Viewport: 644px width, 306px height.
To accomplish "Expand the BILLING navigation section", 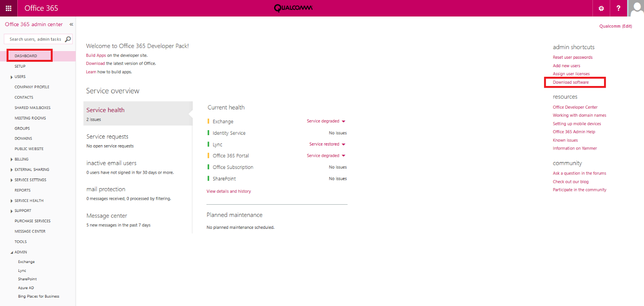I will 12,160.
